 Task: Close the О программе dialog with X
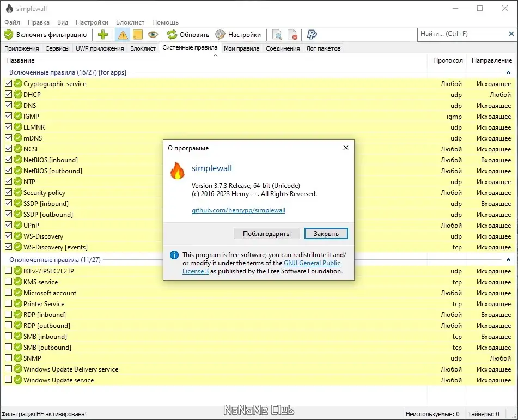pyautogui.click(x=345, y=148)
